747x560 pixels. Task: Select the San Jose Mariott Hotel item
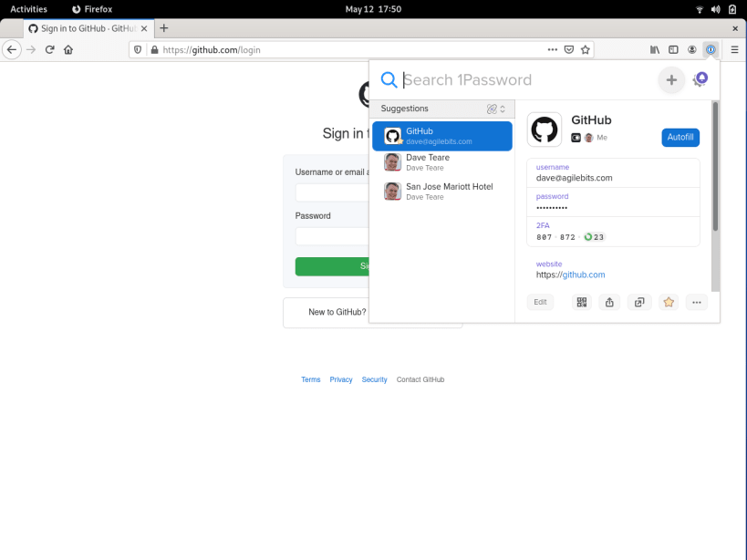(442, 192)
